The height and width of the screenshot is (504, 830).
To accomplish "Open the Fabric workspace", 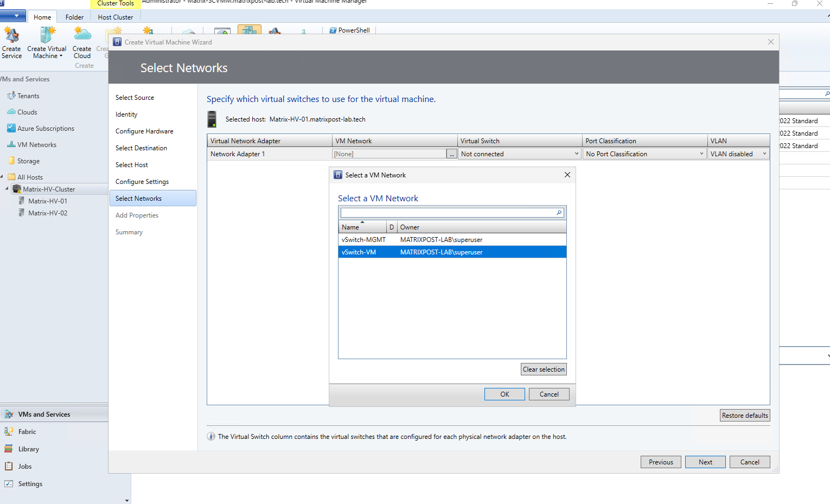I will (x=27, y=432).
